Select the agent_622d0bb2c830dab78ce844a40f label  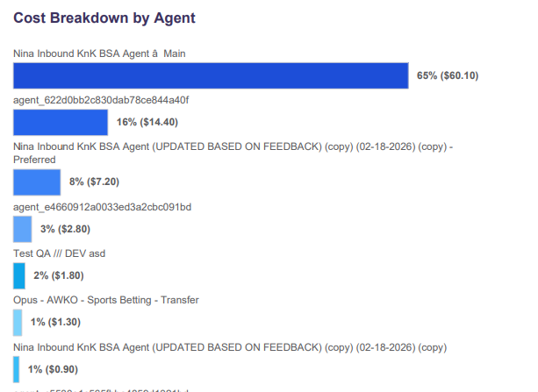[x=101, y=100]
